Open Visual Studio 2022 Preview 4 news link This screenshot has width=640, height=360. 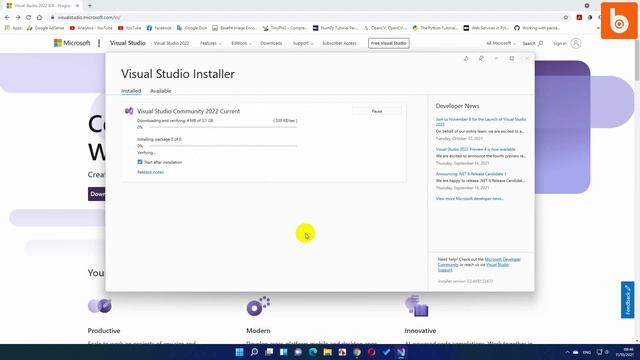click(x=475, y=149)
